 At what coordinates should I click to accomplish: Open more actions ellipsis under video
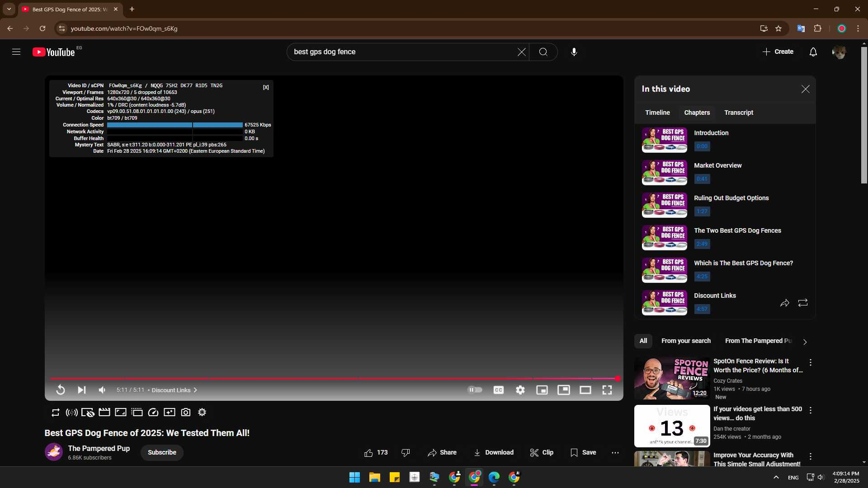tap(615, 453)
